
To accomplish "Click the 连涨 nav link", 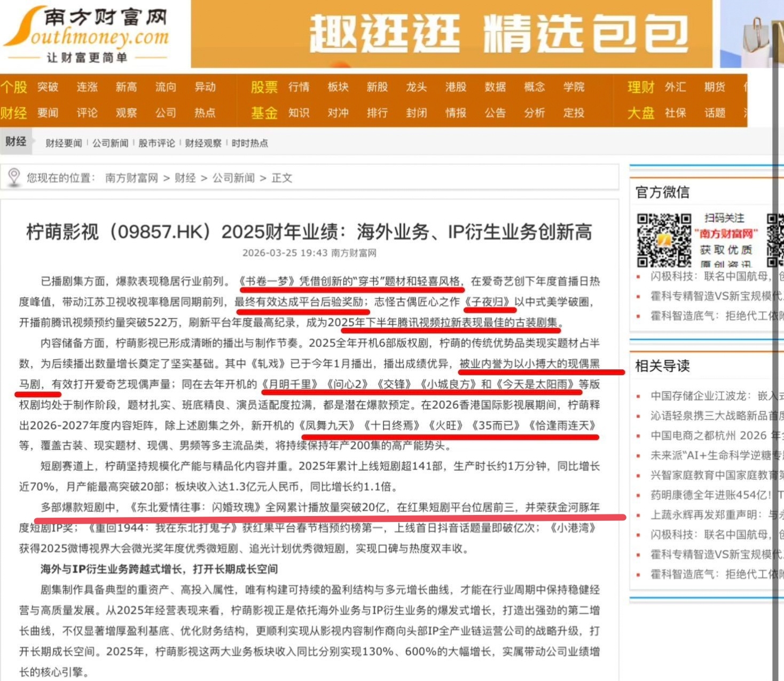I will [x=87, y=87].
